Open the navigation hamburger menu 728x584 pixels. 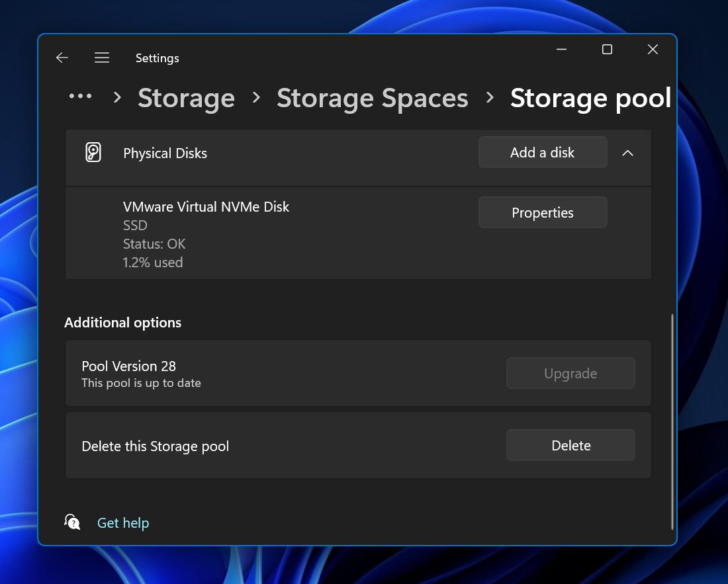[102, 58]
